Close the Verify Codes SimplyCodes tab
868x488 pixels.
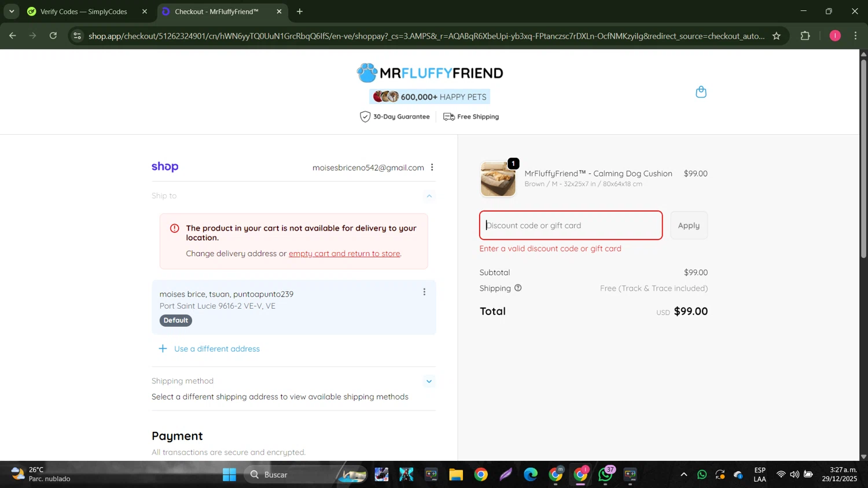(145, 12)
